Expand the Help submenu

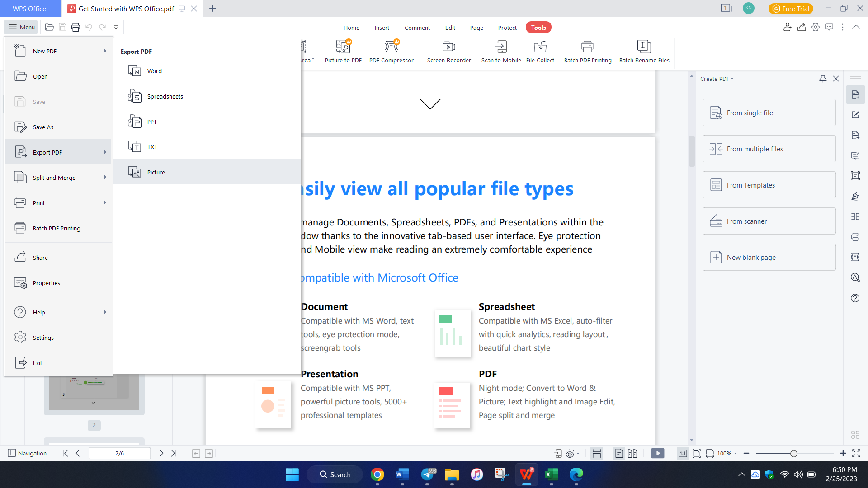point(58,312)
